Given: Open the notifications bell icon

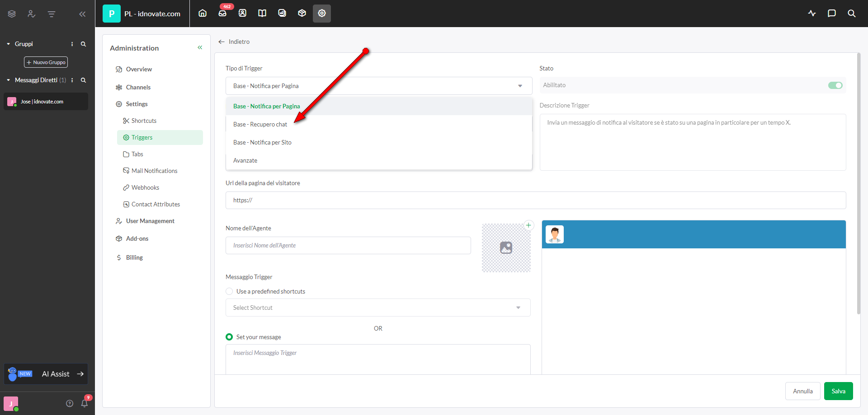Looking at the screenshot, I should [85, 403].
